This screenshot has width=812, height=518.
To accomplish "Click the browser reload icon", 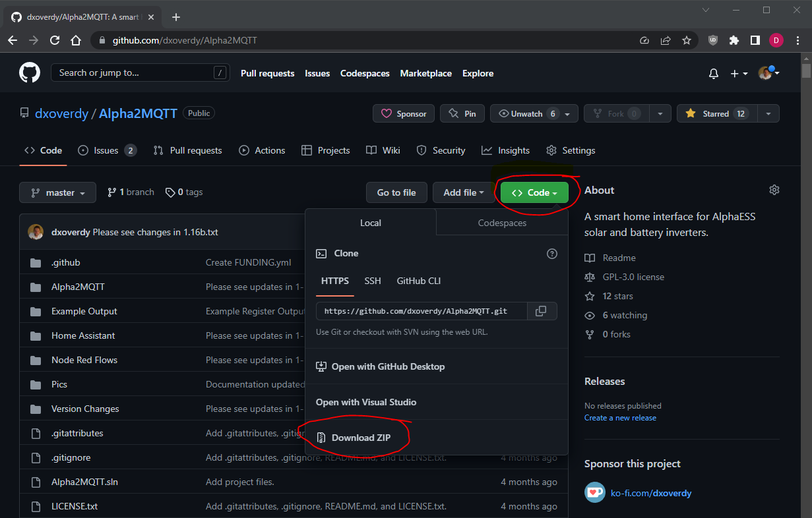I will click(55, 40).
